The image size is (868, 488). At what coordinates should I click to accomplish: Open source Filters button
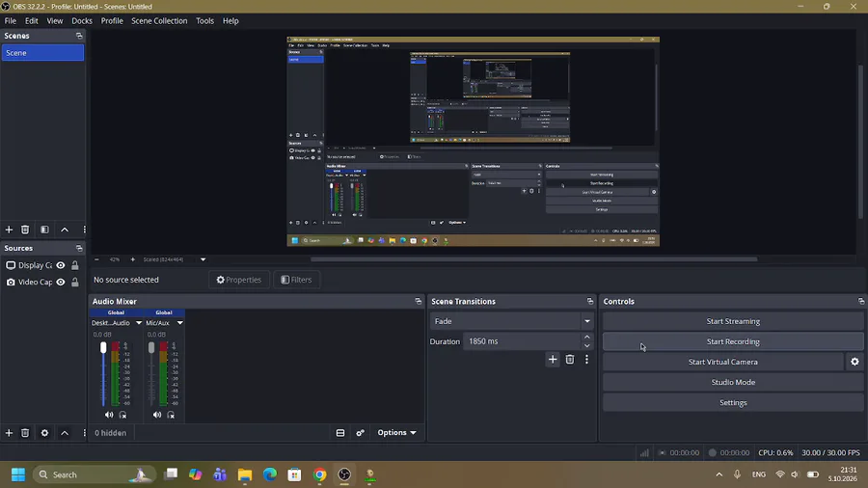click(x=297, y=280)
